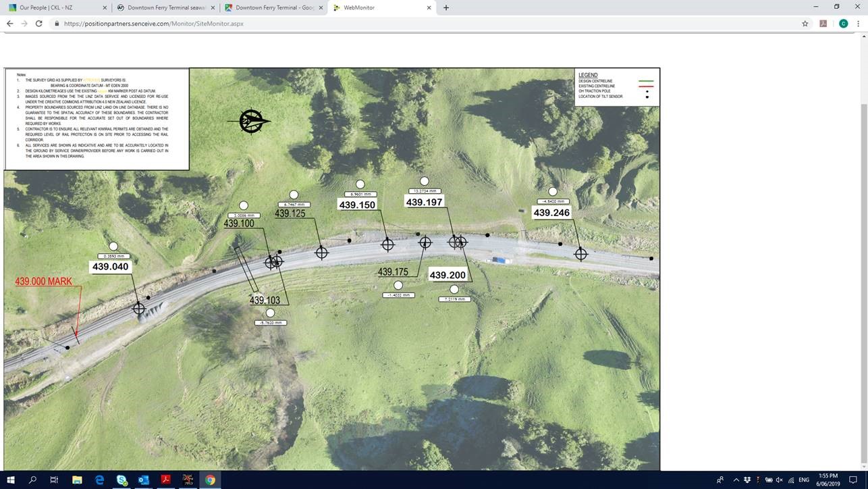Screen dimensions: 868x489
Task: Open Outlook from the taskbar
Action: pos(144,480)
